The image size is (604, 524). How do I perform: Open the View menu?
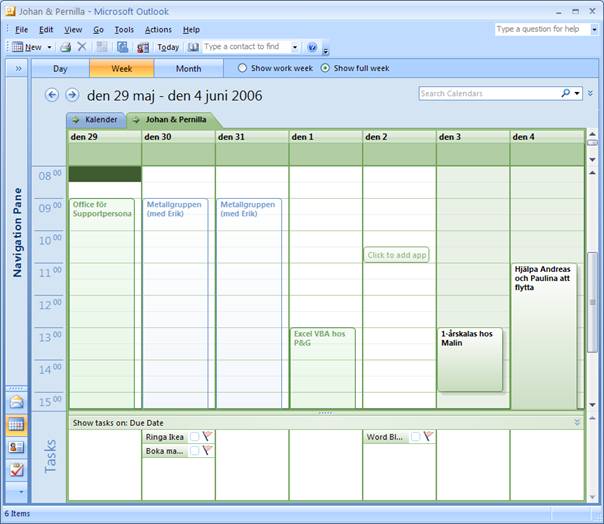[73, 30]
